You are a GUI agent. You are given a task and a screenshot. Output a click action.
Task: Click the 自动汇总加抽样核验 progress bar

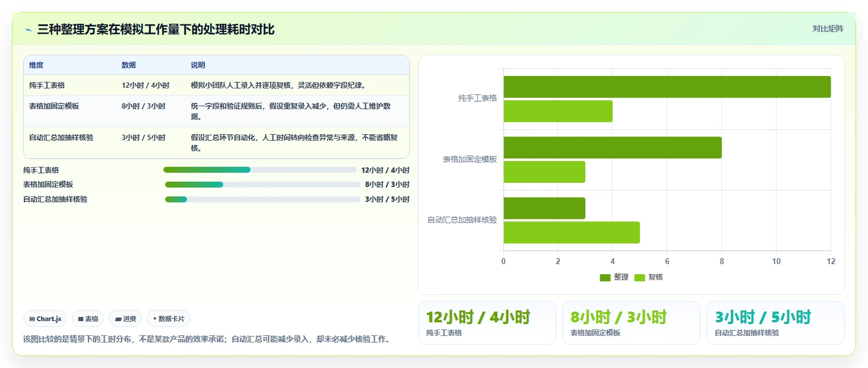(262, 199)
